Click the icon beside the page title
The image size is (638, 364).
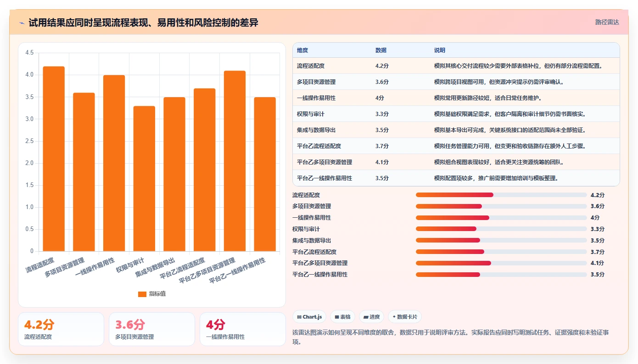click(22, 22)
